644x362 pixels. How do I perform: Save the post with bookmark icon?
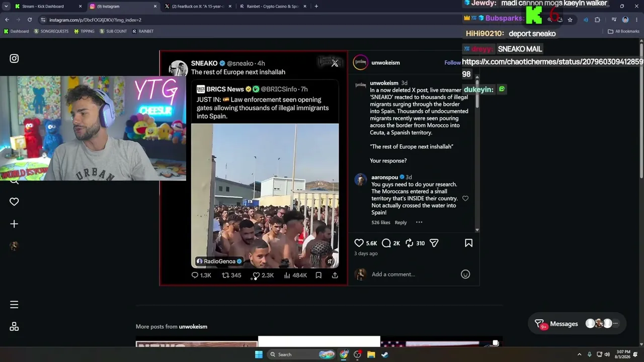point(468,243)
